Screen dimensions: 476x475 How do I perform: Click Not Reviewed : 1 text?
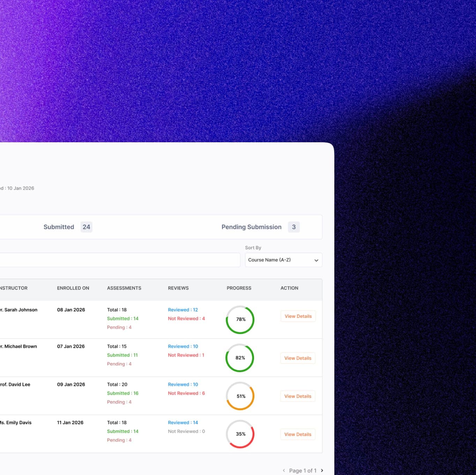(x=186, y=355)
